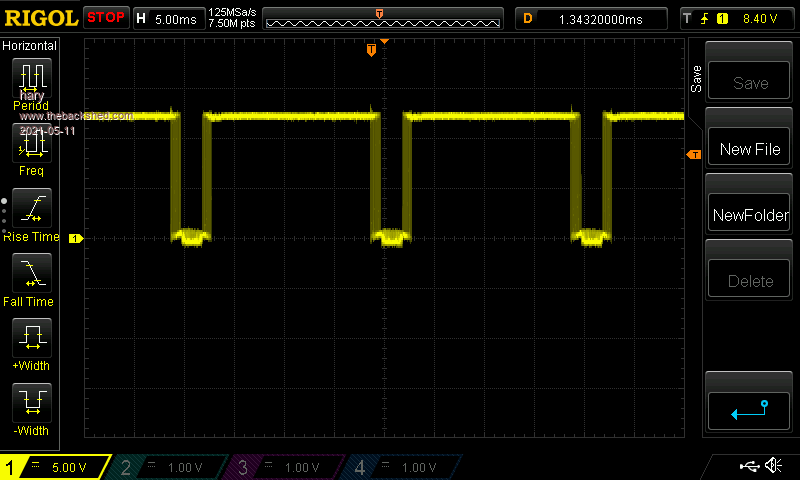This screenshot has height=480, width=800.
Task: Toggle channel 1 at 5.00 V
Action: tap(55, 467)
